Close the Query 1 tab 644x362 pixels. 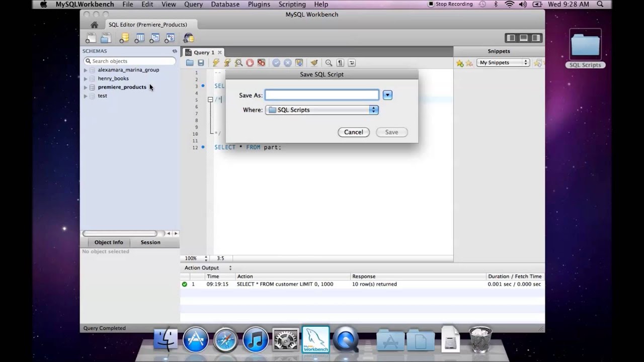[x=220, y=52]
